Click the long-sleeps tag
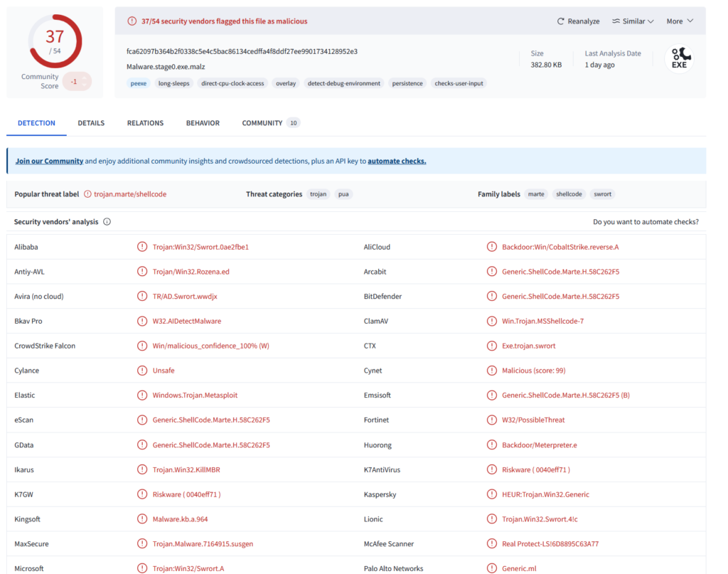This screenshot has height=574, width=728. 173,84
